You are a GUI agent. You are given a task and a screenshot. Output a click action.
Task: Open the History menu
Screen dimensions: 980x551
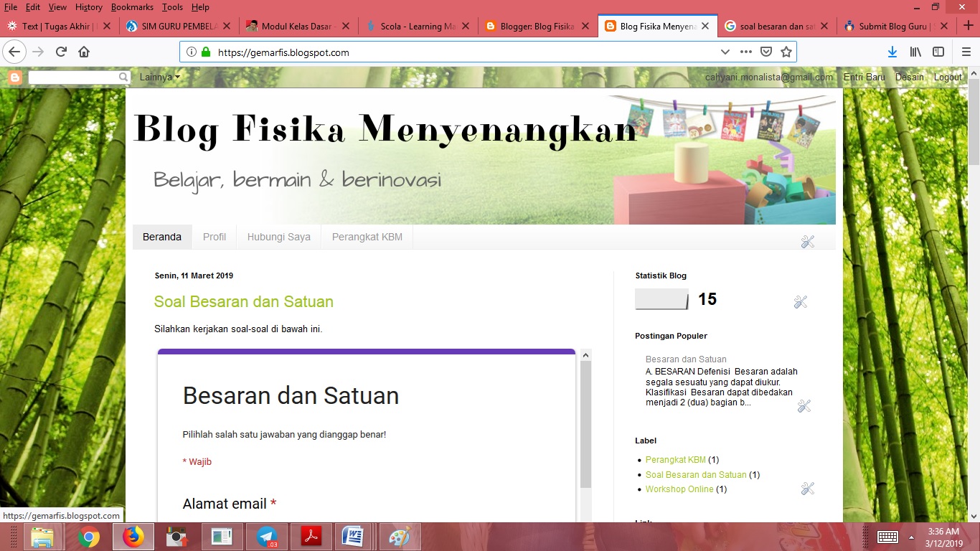coord(89,6)
